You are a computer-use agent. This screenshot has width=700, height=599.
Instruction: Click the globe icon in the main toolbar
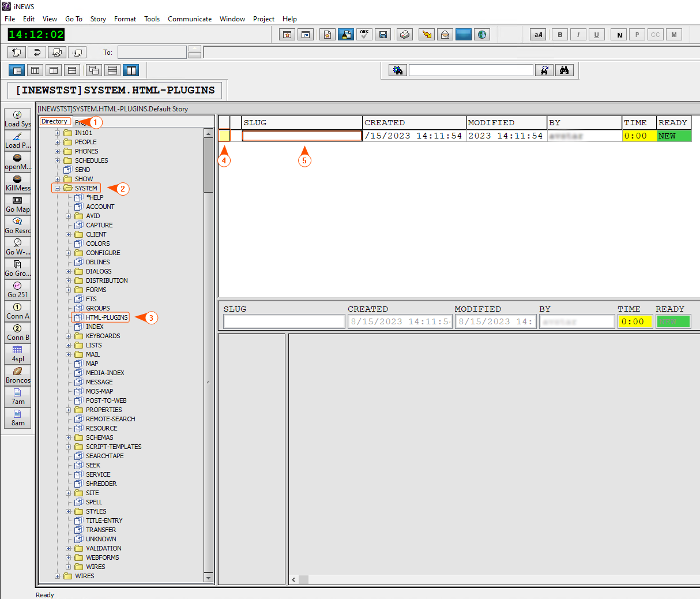482,35
